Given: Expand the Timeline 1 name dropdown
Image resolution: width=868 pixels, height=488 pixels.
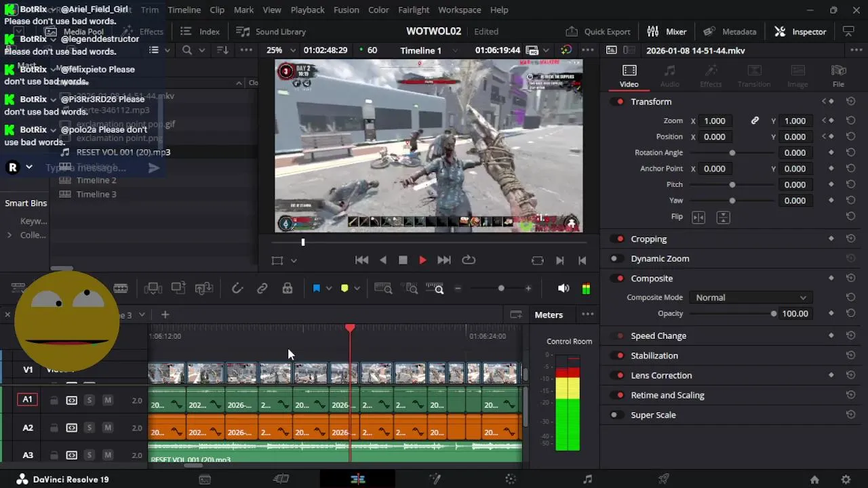Looking at the screenshot, I should pyautogui.click(x=454, y=50).
